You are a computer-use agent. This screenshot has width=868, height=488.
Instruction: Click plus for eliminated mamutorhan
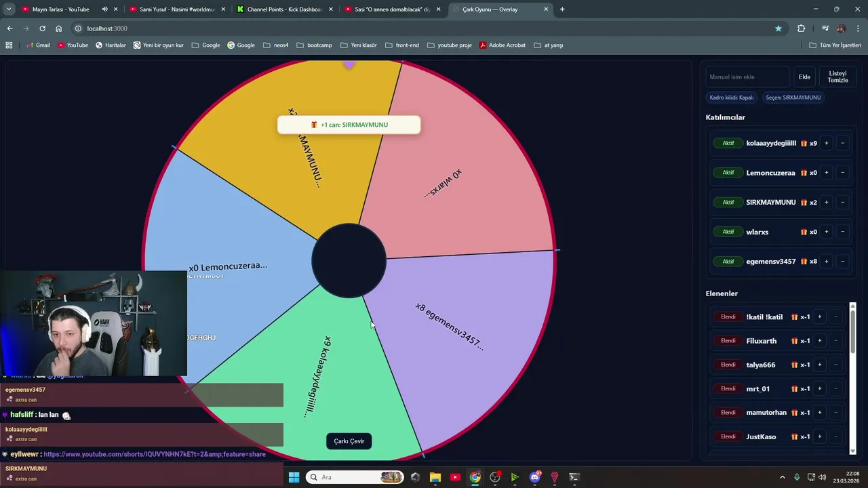(x=819, y=412)
